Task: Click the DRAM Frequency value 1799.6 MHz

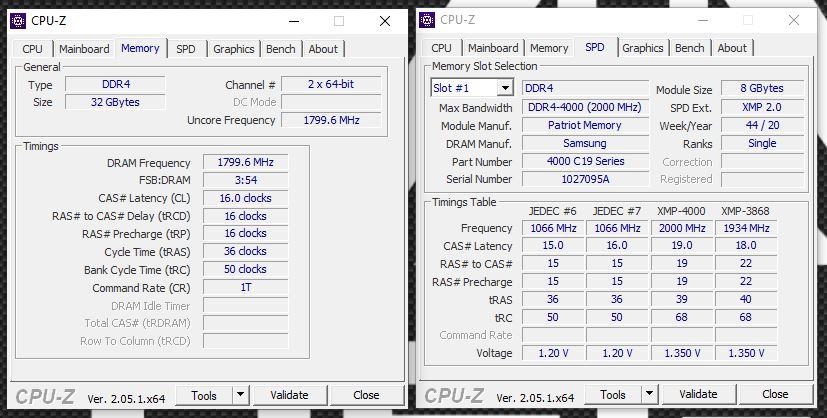Action: click(x=245, y=162)
